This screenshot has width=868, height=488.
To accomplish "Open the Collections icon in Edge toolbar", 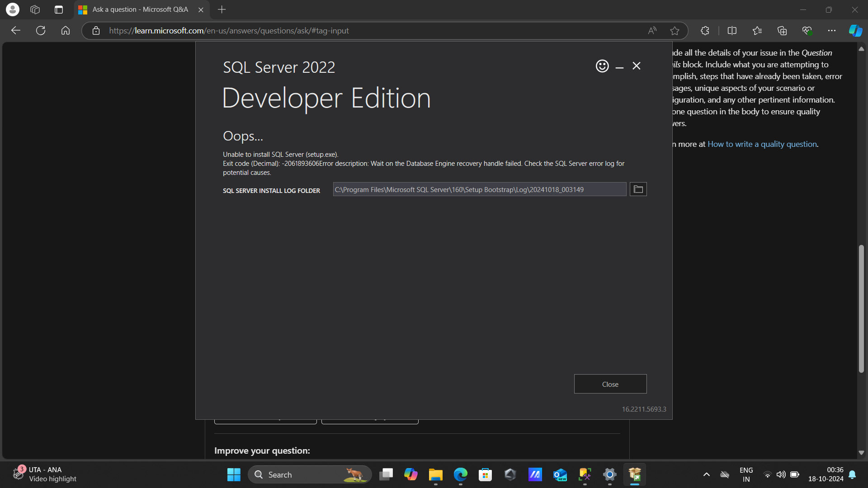I will (782, 31).
